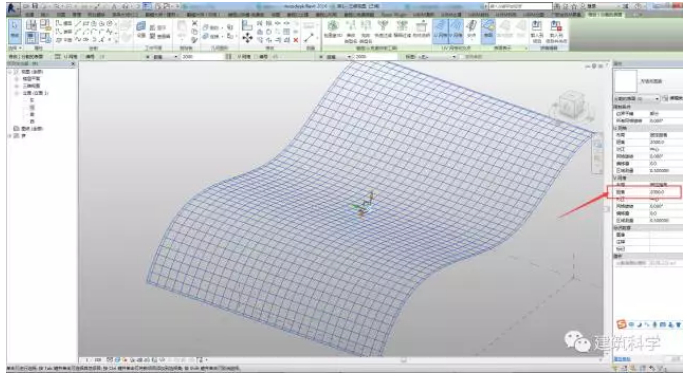Click the U grid 2000 distance field
Image resolution: width=690 pixels, height=379 pixels.
point(202,57)
